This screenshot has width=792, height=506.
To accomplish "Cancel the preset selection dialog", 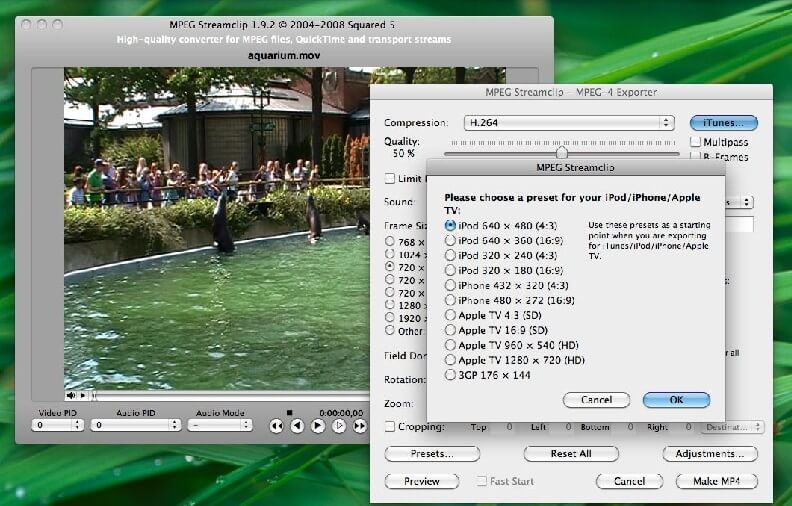I will pyautogui.click(x=596, y=400).
